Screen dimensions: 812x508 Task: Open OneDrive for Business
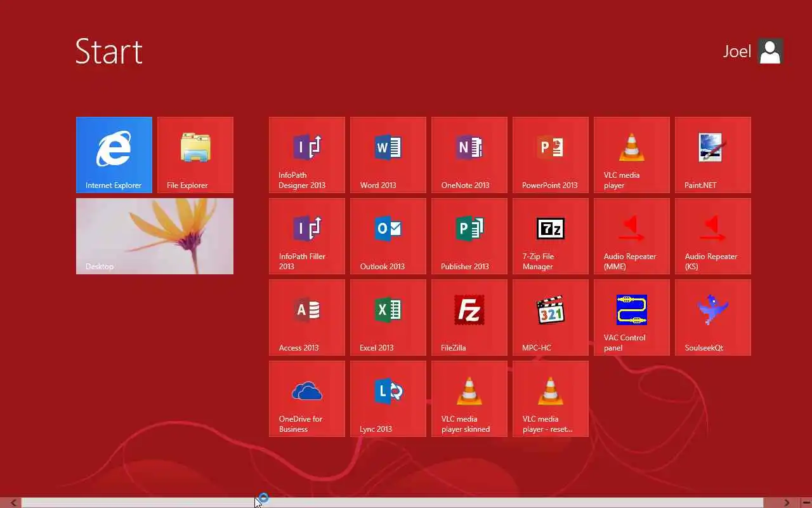pyautogui.click(x=307, y=399)
